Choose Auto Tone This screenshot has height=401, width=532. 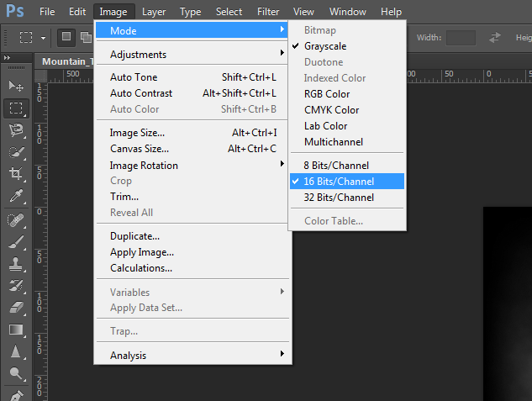point(192,77)
